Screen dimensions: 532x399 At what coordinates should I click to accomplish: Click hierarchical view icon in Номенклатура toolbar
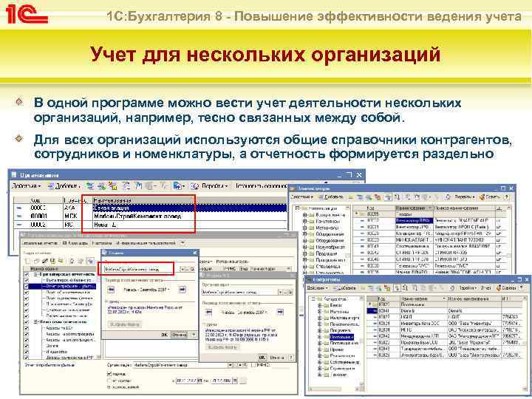387,197
